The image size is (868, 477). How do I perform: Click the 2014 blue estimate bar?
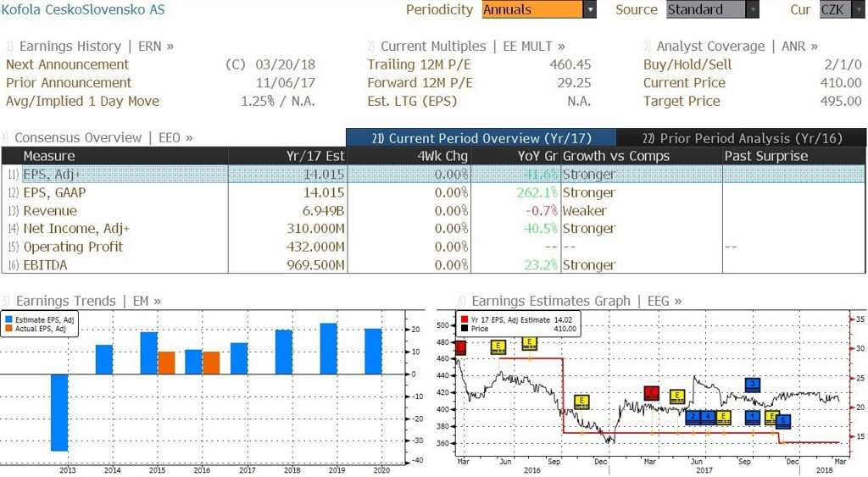(x=104, y=360)
